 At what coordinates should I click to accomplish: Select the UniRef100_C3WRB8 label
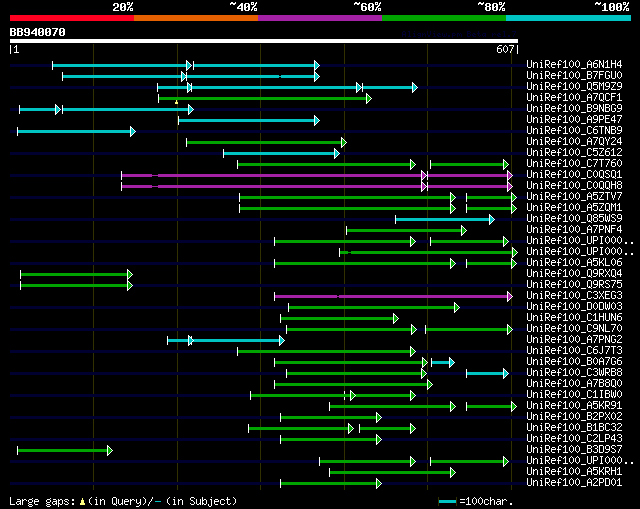click(574, 373)
